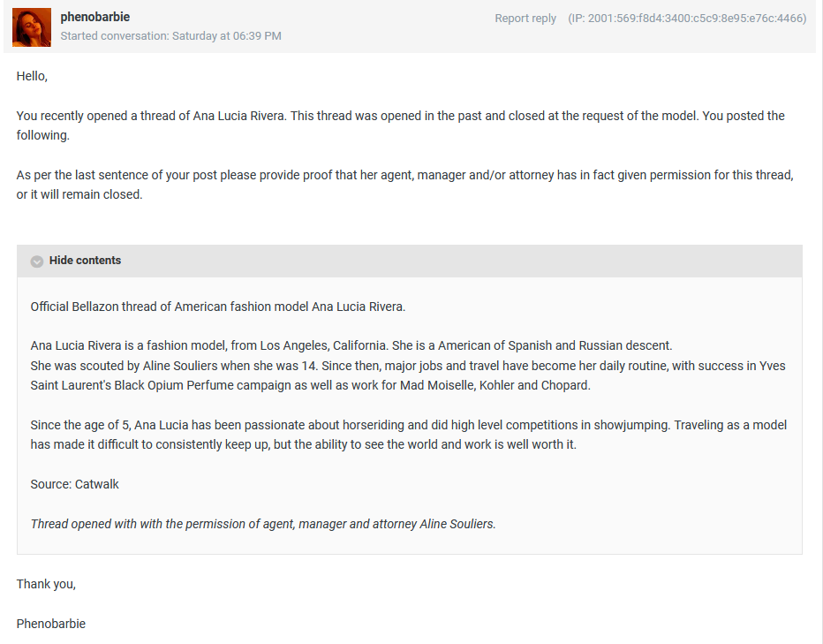Click the "Phenobarbie" signature text
823x644 pixels.
(51, 624)
